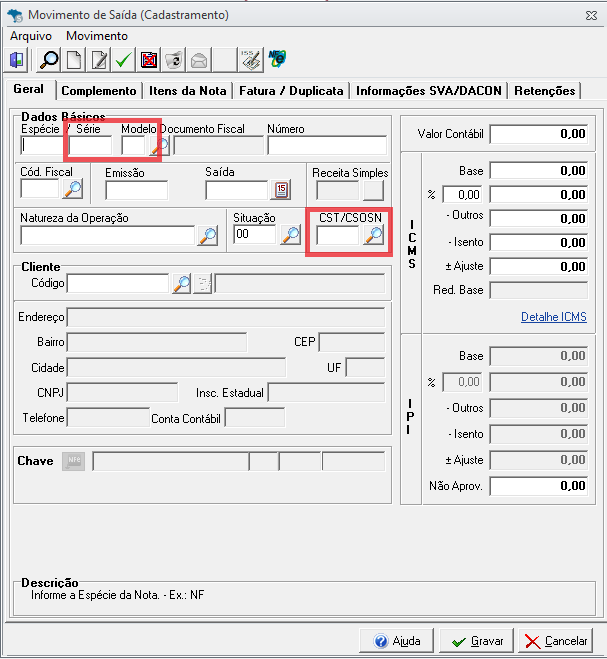Click the edit document pencil icon
Screen dimensions: 607x659
tap(99, 60)
